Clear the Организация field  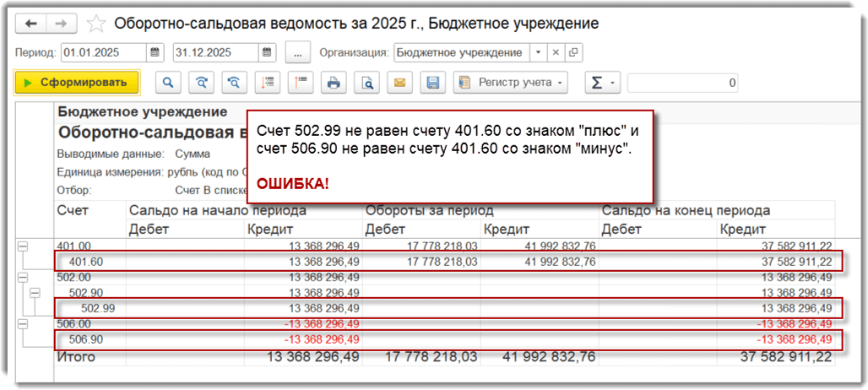click(556, 52)
